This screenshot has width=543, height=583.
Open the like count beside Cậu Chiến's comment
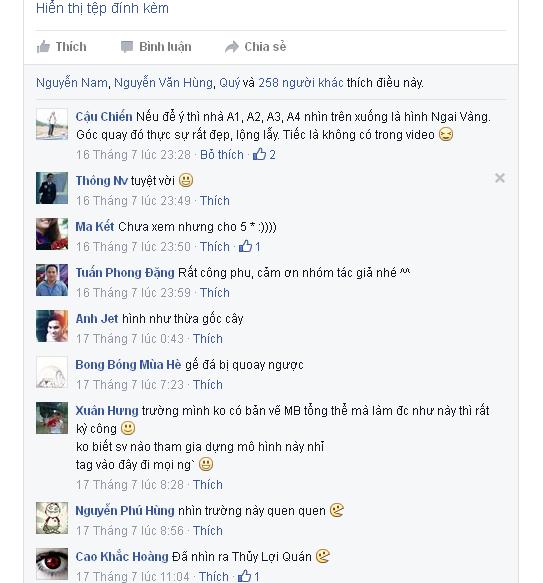coord(264,154)
